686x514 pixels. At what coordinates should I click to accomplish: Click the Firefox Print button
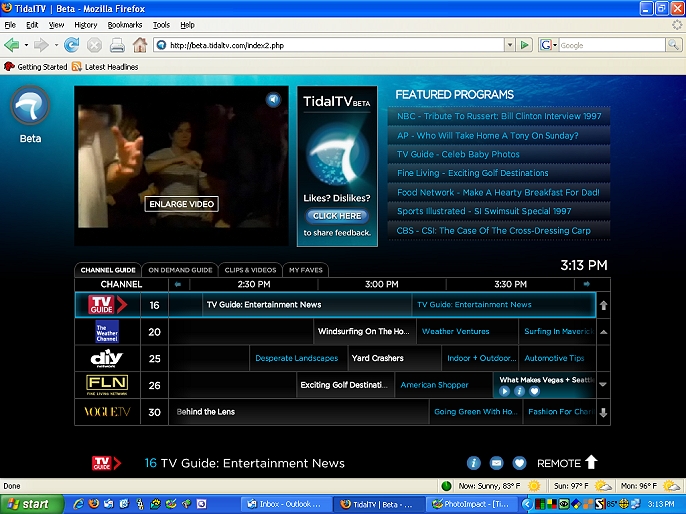coord(117,45)
